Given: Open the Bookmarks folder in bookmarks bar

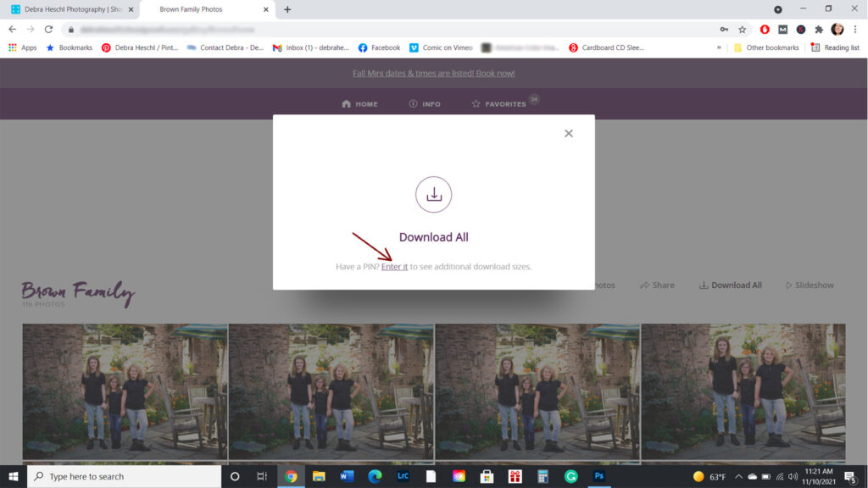Looking at the screenshot, I should click(70, 47).
